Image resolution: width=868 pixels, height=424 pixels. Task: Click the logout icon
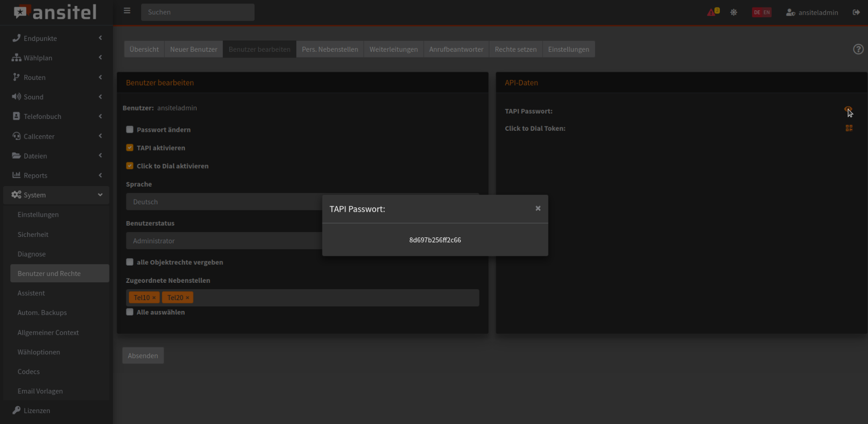pyautogui.click(x=856, y=12)
